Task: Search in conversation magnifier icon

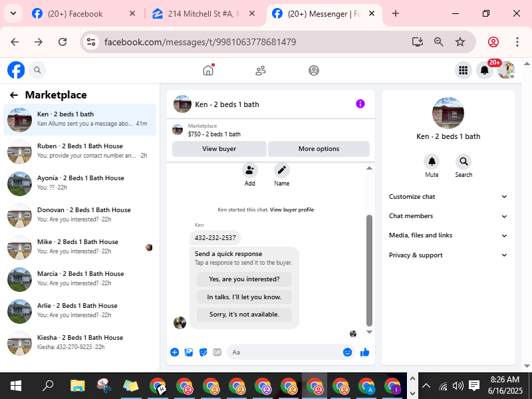Action: click(464, 162)
